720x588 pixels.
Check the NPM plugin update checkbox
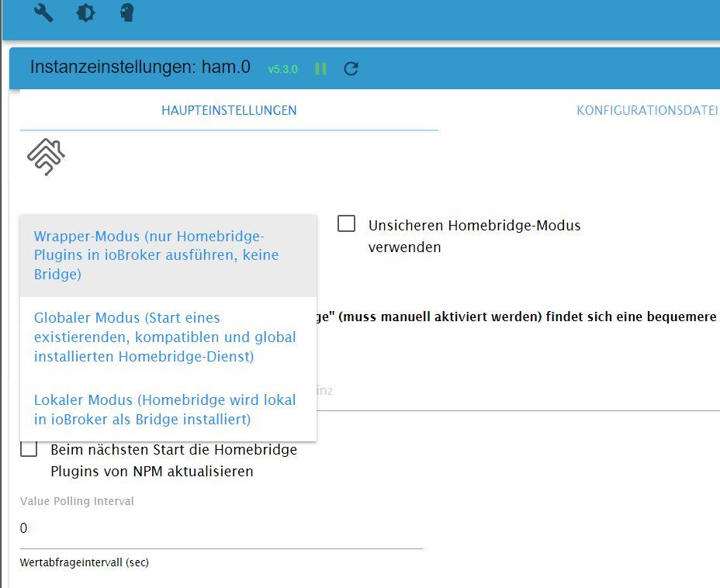(x=29, y=448)
